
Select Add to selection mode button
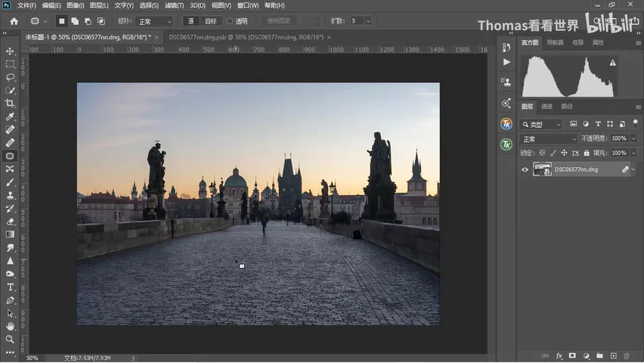(x=75, y=21)
